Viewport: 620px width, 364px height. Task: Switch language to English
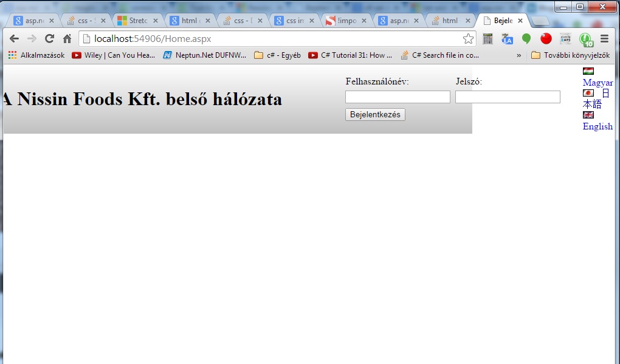pyautogui.click(x=598, y=126)
